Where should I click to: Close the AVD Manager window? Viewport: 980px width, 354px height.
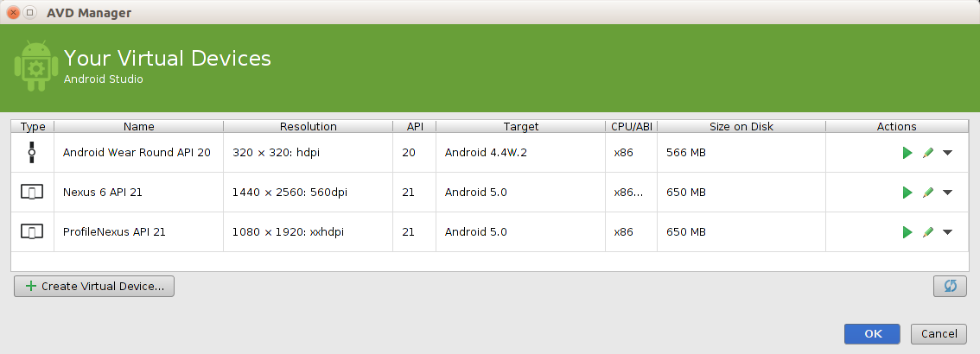[x=13, y=13]
